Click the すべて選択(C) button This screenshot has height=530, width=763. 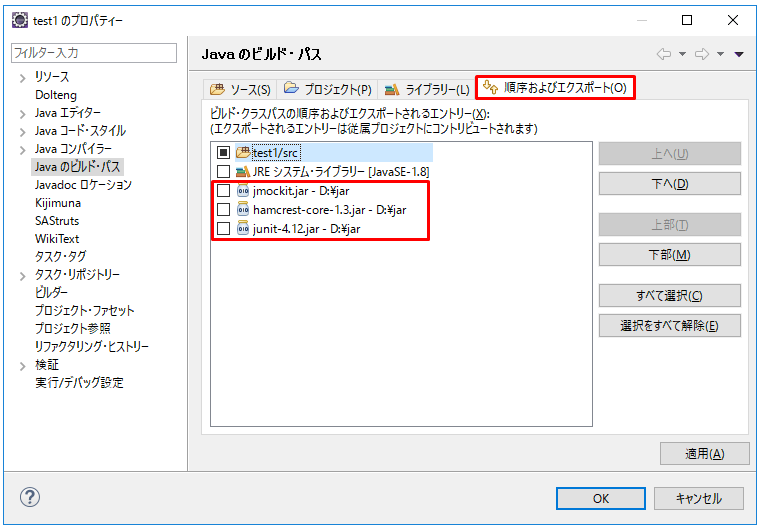point(670,295)
